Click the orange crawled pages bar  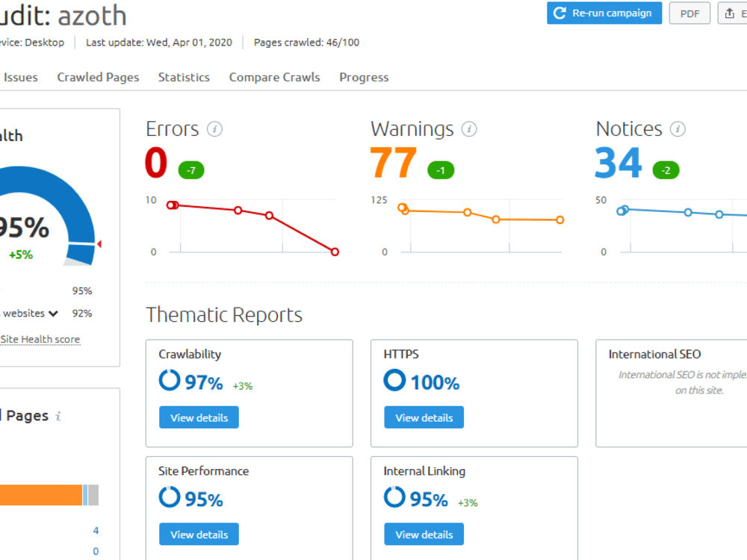(41, 495)
